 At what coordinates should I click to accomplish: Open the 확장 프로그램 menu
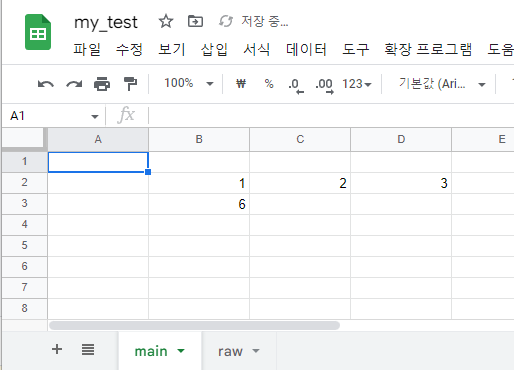(428, 50)
